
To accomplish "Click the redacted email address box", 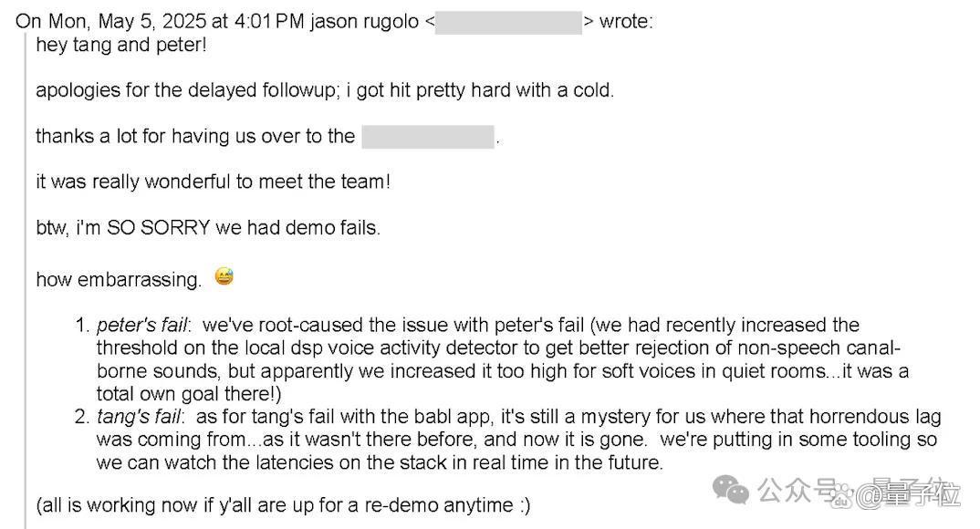I will [x=508, y=22].
